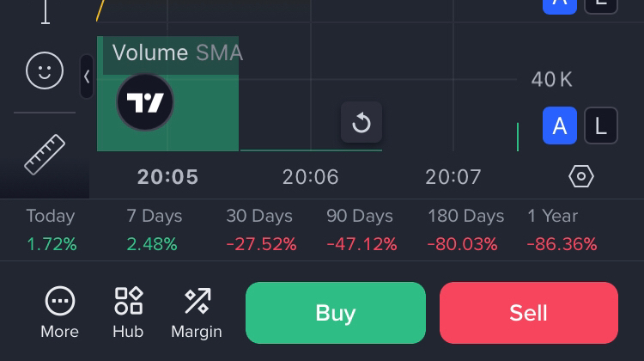Open chart settings hexagon icon
This screenshot has height=361, width=644.
(581, 176)
